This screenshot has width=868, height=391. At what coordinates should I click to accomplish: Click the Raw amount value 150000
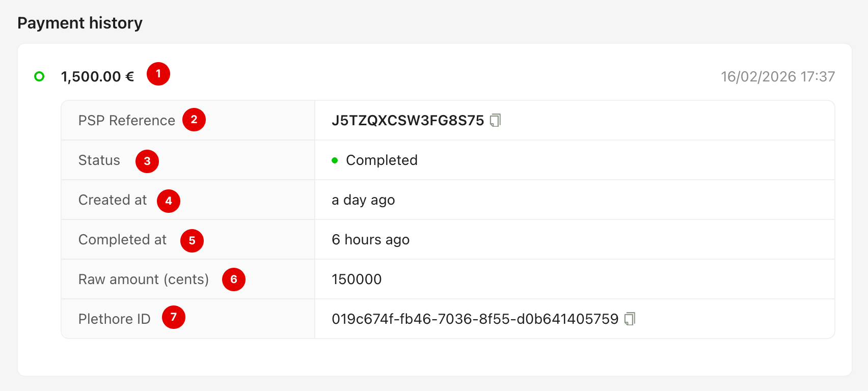(x=357, y=279)
